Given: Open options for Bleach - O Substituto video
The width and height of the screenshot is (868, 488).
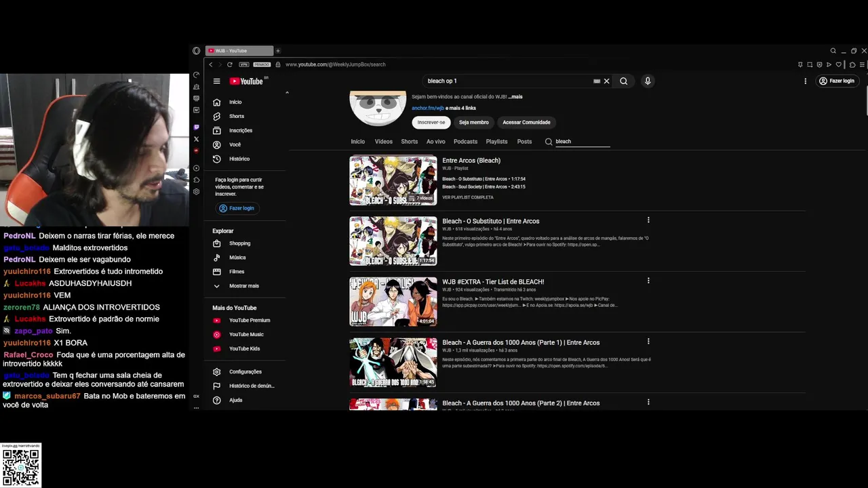Looking at the screenshot, I should tap(648, 220).
